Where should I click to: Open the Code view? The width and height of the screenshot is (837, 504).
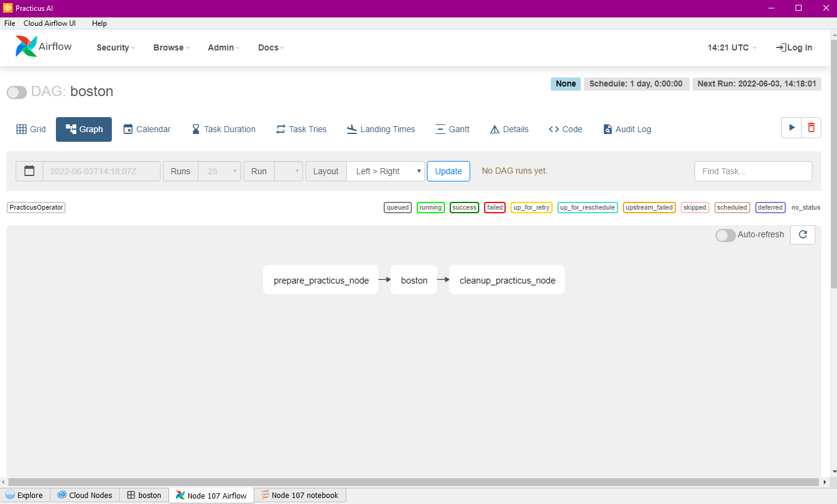pyautogui.click(x=565, y=129)
